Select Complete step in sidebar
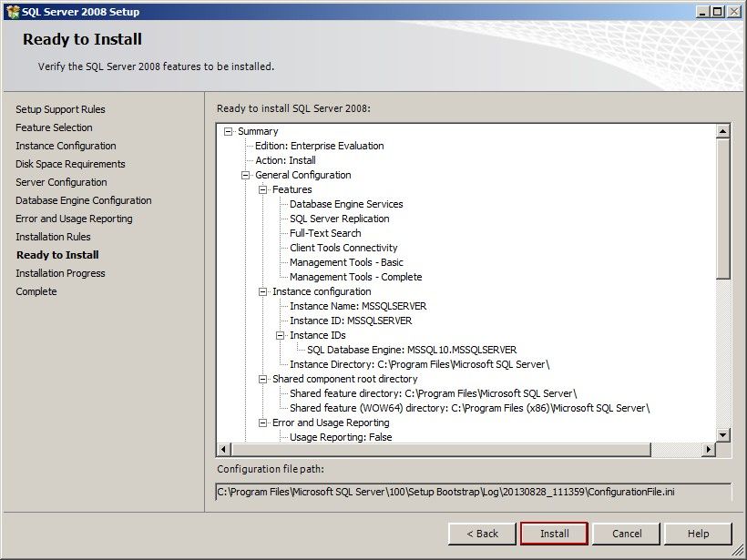Image resolution: width=747 pixels, height=560 pixels. (x=36, y=291)
